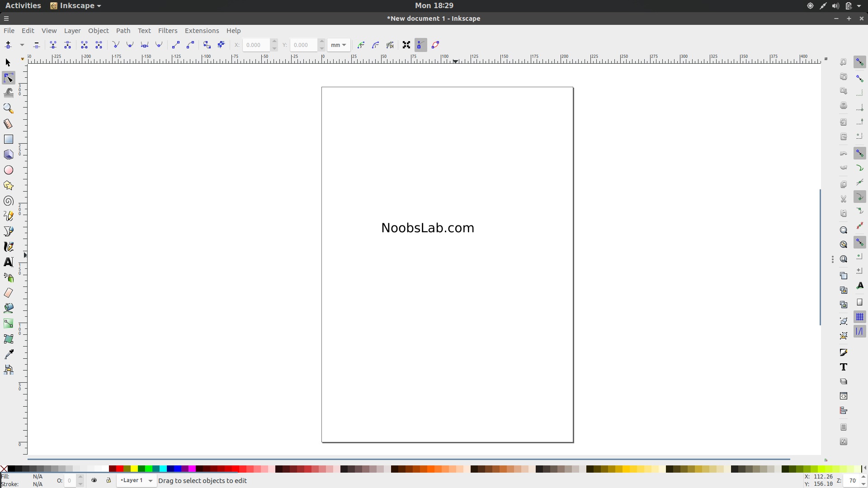Toggle the layer lock in the status bar

tap(108, 480)
